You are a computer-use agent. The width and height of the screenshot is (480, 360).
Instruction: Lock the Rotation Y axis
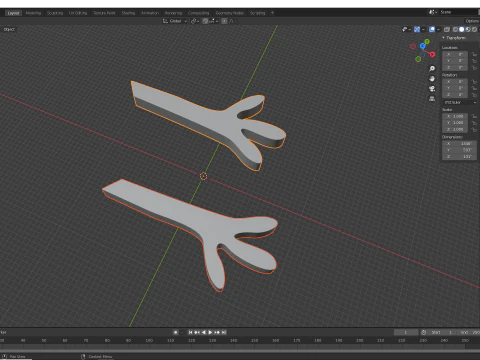(474, 88)
